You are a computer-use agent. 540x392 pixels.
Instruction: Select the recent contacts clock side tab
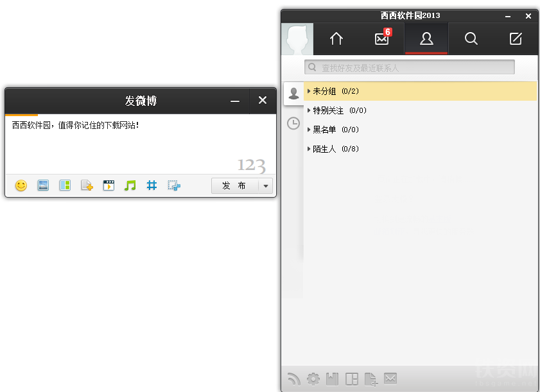point(293,123)
